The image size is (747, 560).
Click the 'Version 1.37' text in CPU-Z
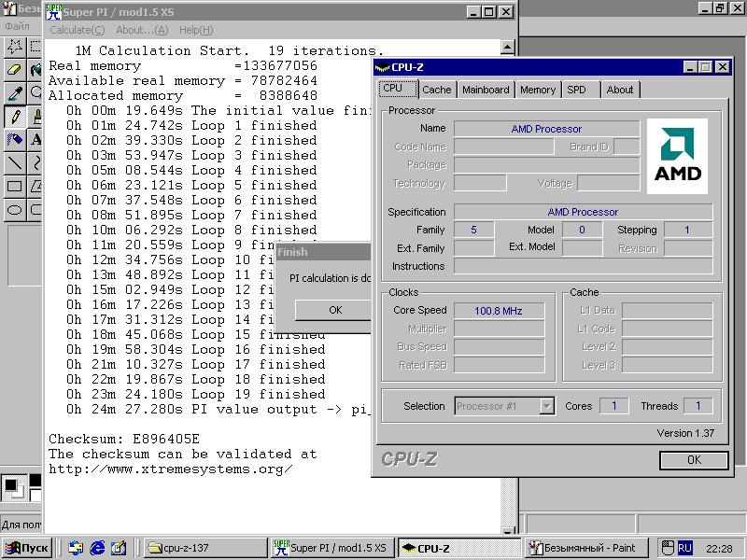685,433
